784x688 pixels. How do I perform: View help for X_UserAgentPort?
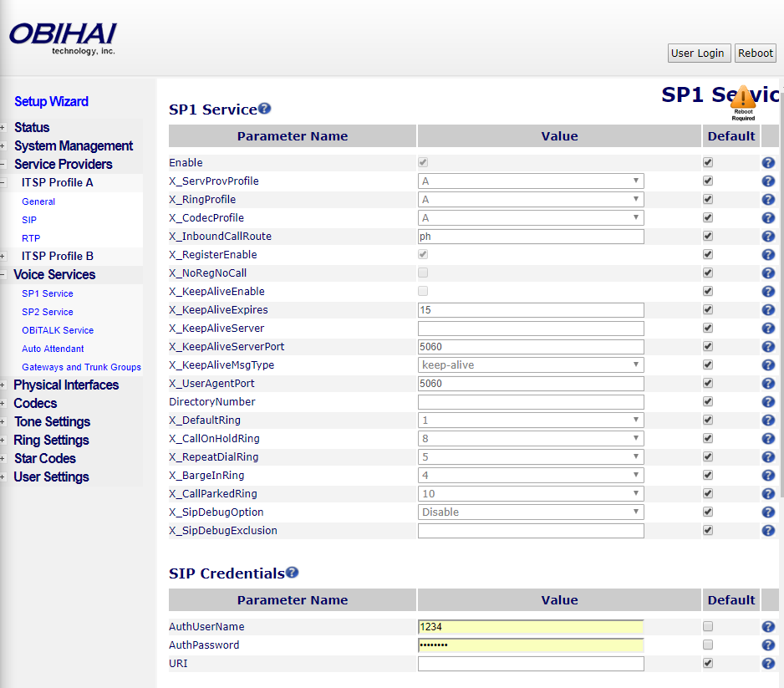(768, 384)
